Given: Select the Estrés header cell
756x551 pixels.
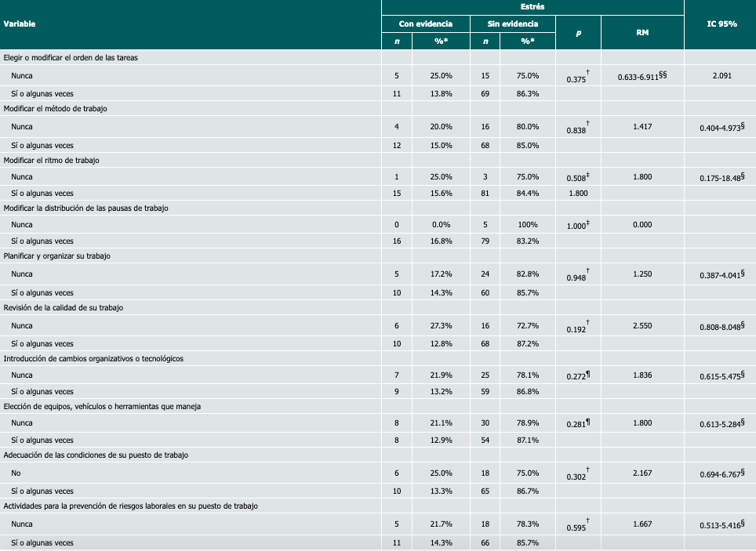Looking at the screenshot, I should [532, 6].
